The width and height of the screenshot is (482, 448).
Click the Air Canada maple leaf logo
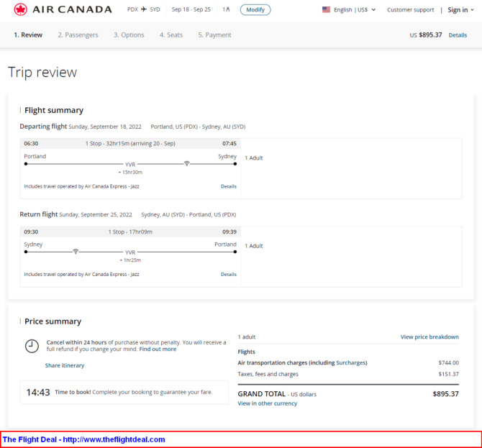[21, 9]
